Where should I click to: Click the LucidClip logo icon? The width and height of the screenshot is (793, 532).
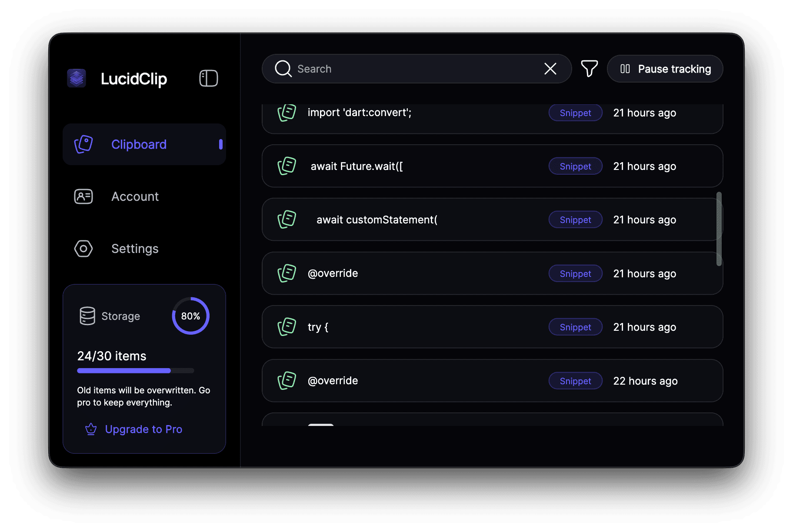[77, 79]
